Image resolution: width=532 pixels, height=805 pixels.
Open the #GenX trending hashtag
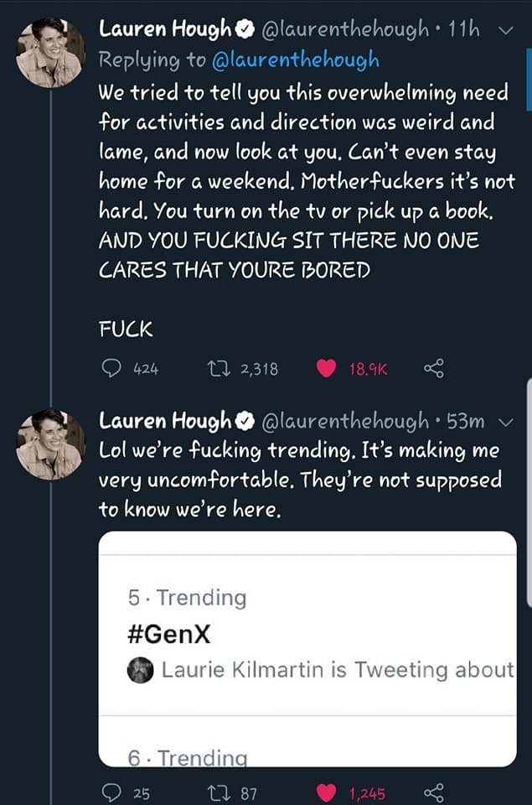169,634
